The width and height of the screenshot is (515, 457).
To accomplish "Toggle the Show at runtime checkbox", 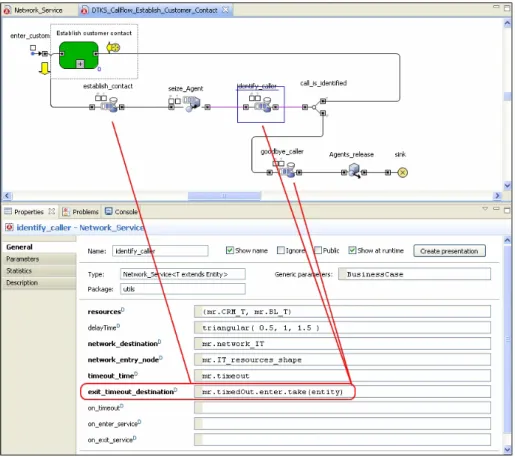I will (352, 250).
